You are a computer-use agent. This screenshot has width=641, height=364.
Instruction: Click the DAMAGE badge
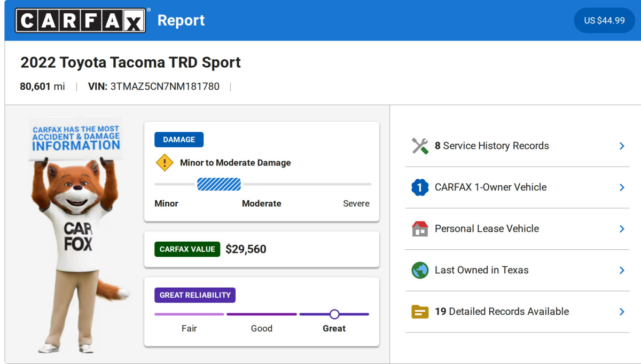pyautogui.click(x=179, y=139)
